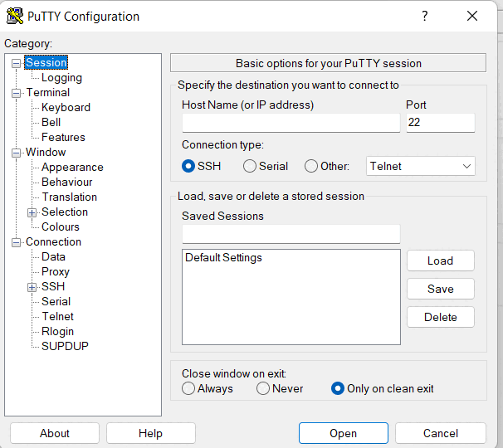This screenshot has width=503, height=448.
Task: Click the Help button at bottom
Action: 150,433
